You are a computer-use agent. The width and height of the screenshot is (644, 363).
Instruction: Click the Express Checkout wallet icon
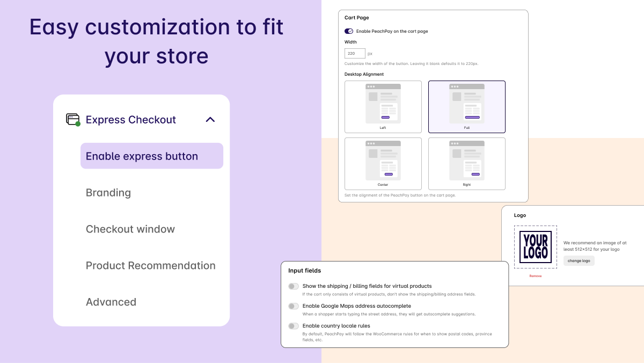click(72, 119)
